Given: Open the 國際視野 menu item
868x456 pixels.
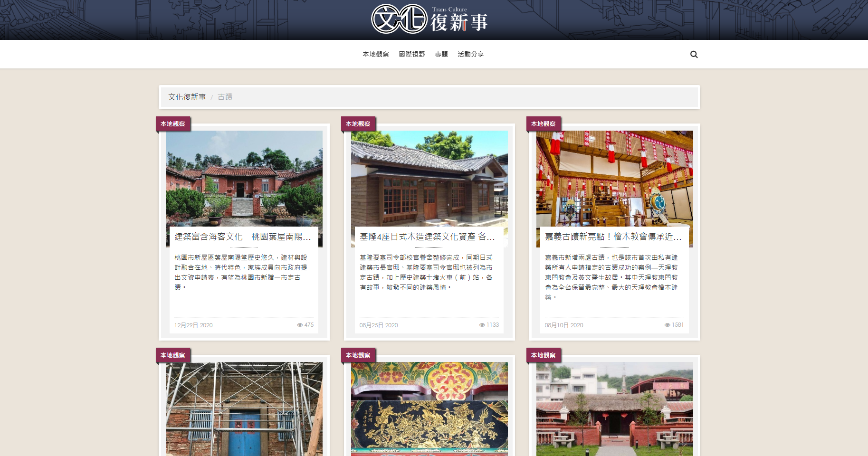Looking at the screenshot, I should click(x=411, y=55).
